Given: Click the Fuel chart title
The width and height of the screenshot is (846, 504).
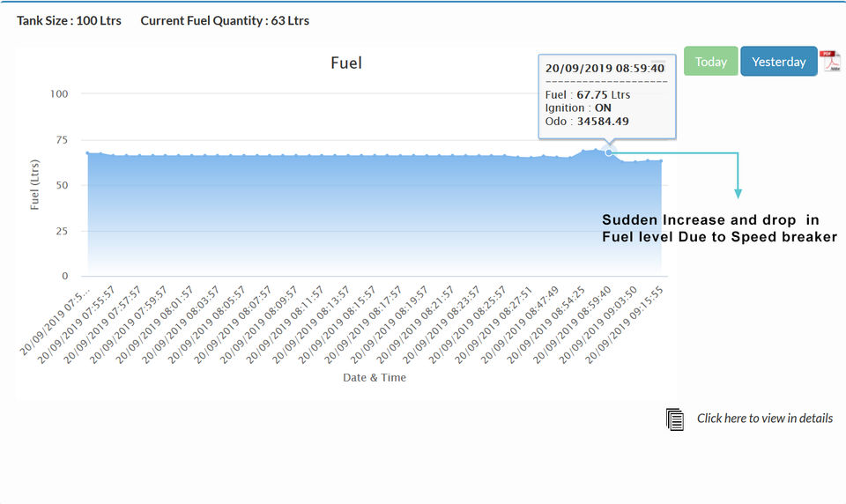Looking at the screenshot, I should click(345, 63).
